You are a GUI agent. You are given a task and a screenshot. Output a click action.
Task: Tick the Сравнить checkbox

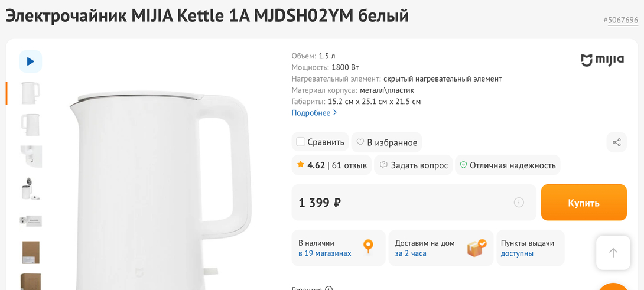coord(301,142)
